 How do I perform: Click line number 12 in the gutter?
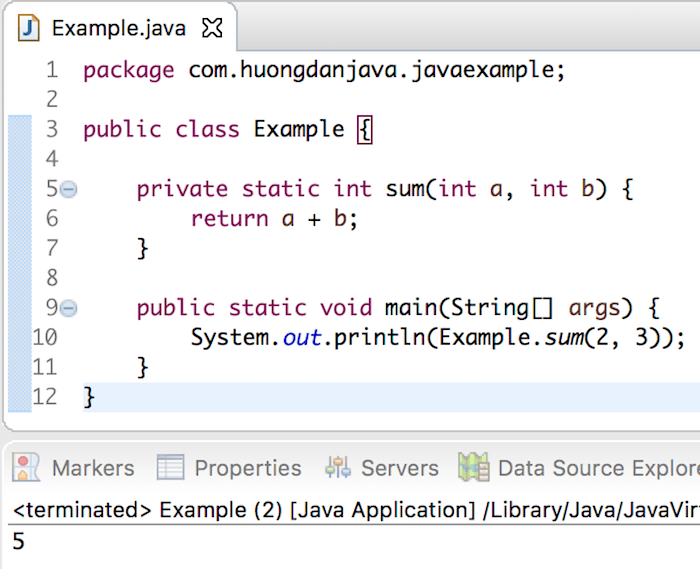click(x=45, y=396)
